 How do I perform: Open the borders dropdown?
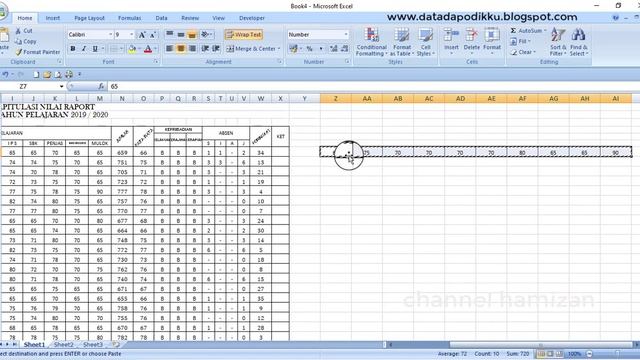122,49
